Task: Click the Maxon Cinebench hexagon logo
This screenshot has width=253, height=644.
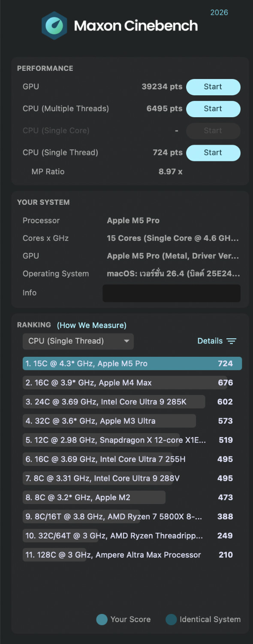Action: [x=56, y=26]
